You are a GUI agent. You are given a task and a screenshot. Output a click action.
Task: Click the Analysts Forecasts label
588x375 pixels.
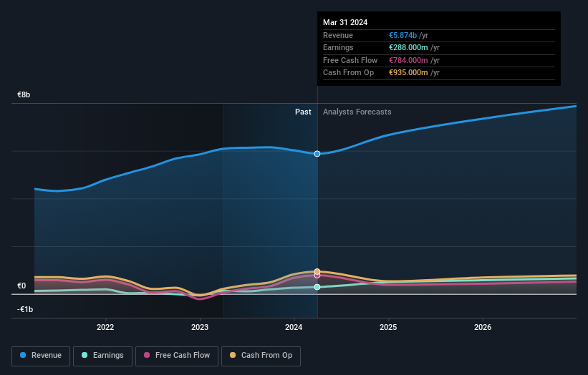point(357,112)
